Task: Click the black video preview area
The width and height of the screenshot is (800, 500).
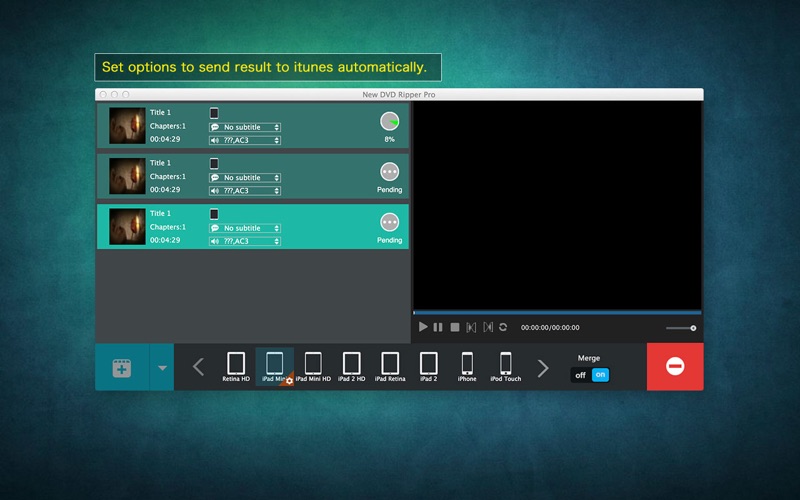Action: point(557,205)
